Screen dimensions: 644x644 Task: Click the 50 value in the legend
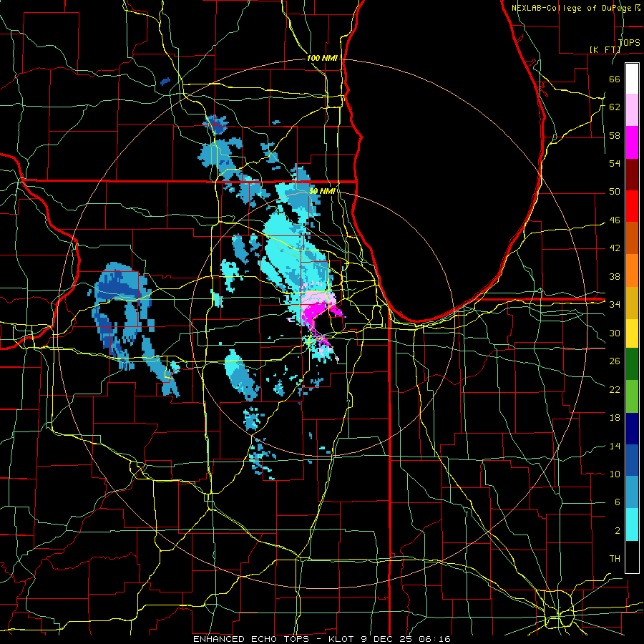tap(615, 192)
